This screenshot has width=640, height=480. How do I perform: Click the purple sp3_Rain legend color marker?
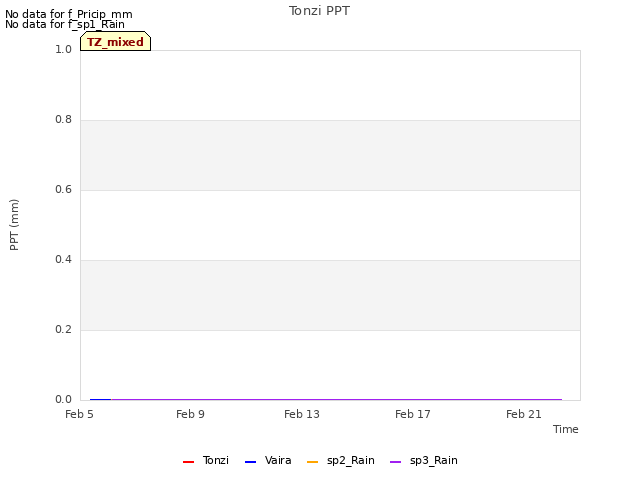pos(396,462)
